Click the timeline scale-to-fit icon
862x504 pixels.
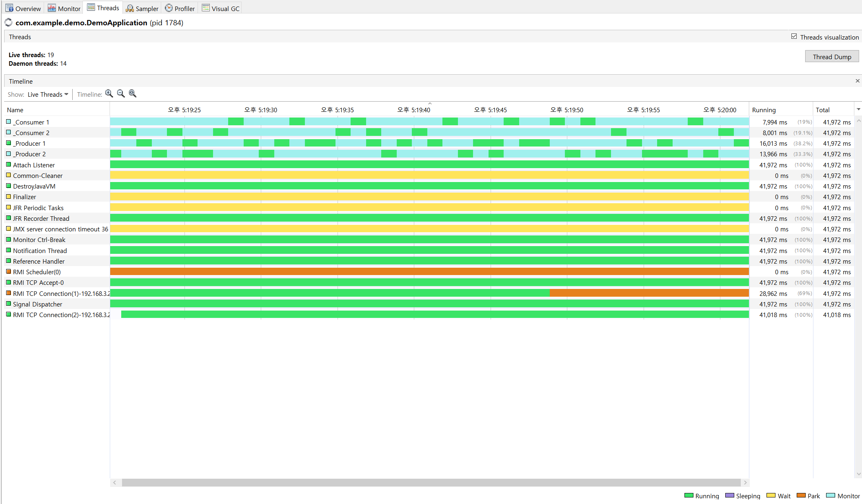(132, 93)
